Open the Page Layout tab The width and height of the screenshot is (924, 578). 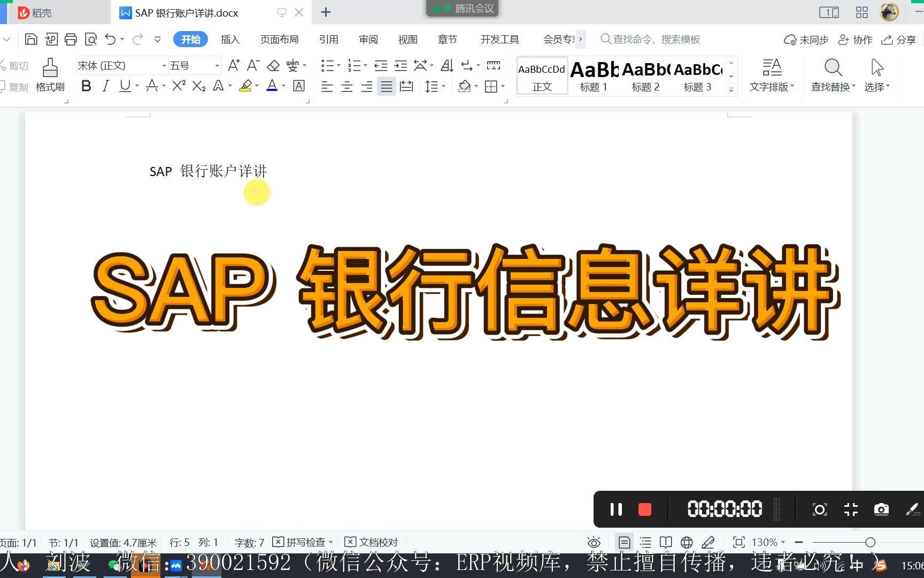(279, 39)
